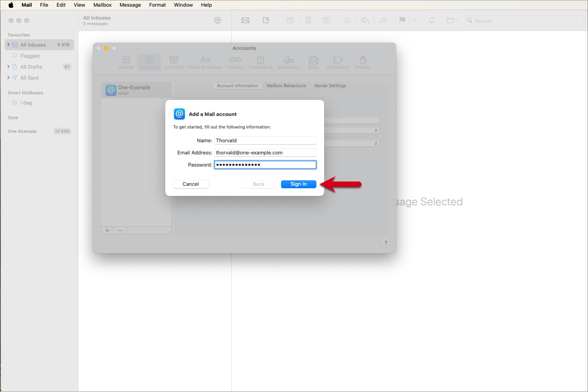Image resolution: width=588 pixels, height=392 pixels.
Task: Open the Format menu
Action: (x=157, y=5)
